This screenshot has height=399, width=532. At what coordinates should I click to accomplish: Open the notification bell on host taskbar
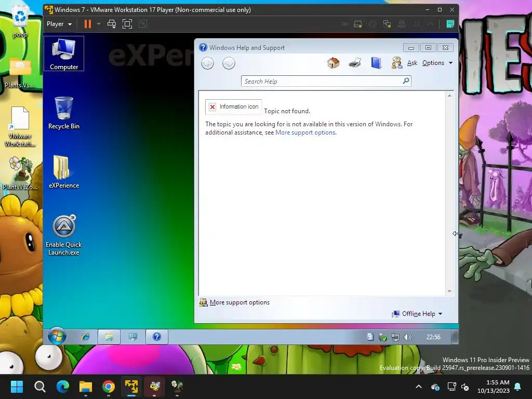click(x=518, y=387)
